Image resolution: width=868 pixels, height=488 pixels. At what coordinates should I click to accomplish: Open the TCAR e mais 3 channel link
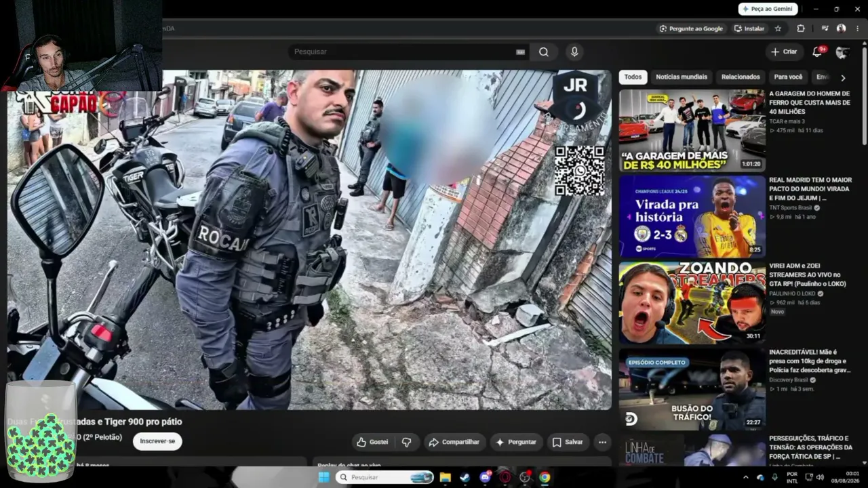787,121
